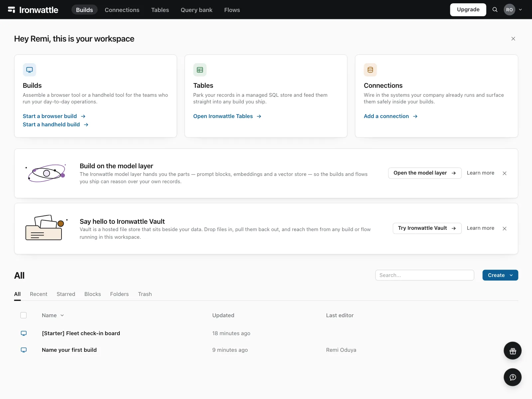Click the build icon for Fleet check-in board
The image size is (532, 399).
tap(24, 333)
